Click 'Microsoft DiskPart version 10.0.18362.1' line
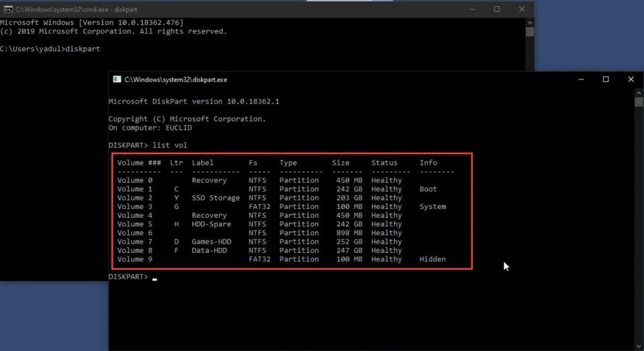Image resolution: width=644 pixels, height=351 pixels. [194, 101]
